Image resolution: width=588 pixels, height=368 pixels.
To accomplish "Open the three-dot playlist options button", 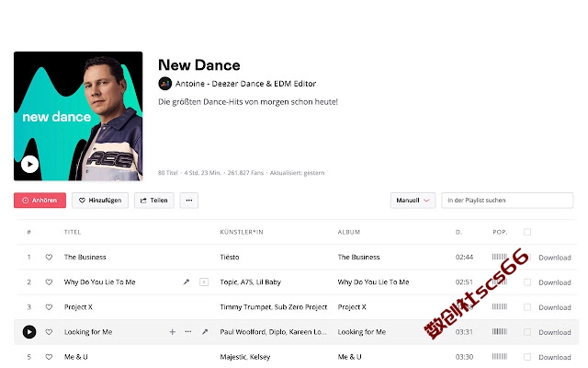I will pos(189,201).
